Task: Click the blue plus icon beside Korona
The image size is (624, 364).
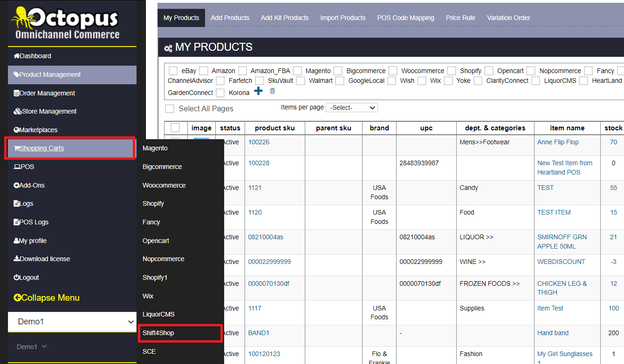Action: click(x=258, y=91)
